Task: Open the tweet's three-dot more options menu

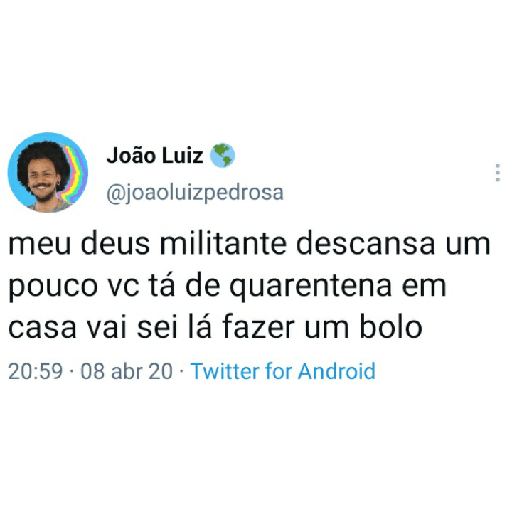Action: (498, 172)
